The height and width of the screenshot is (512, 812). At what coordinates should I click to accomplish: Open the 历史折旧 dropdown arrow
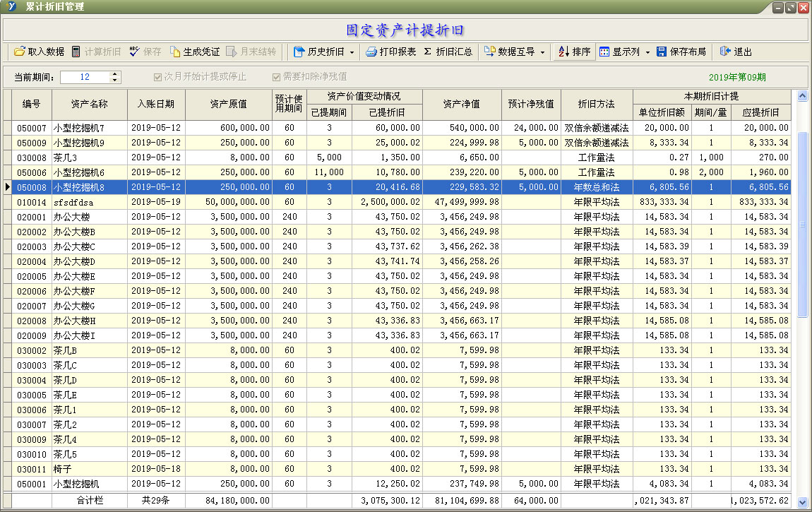(352, 52)
